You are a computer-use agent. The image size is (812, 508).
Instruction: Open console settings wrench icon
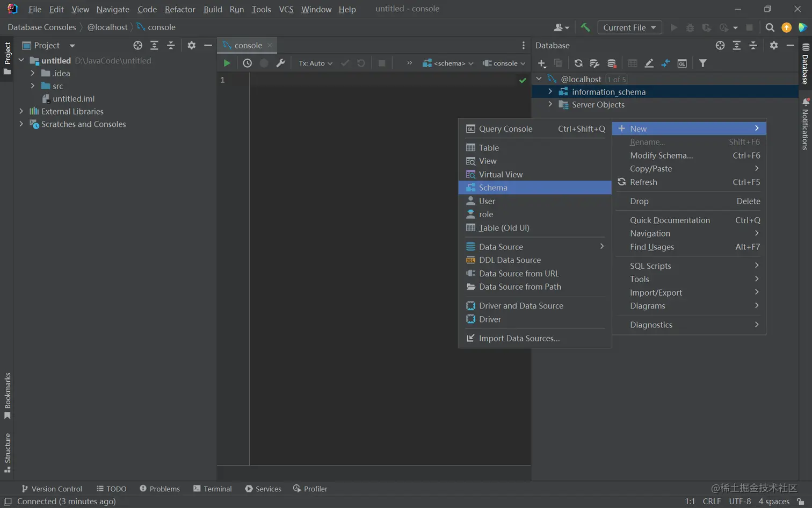pyautogui.click(x=280, y=63)
